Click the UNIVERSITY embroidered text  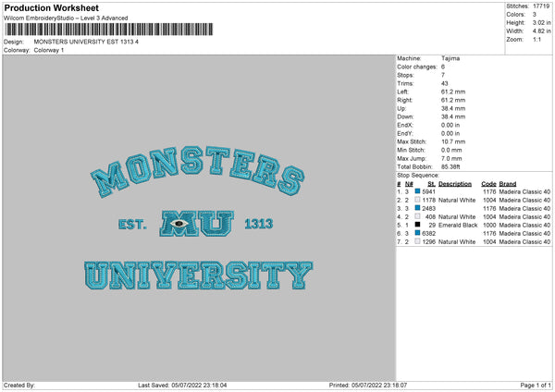pyautogui.click(x=198, y=276)
